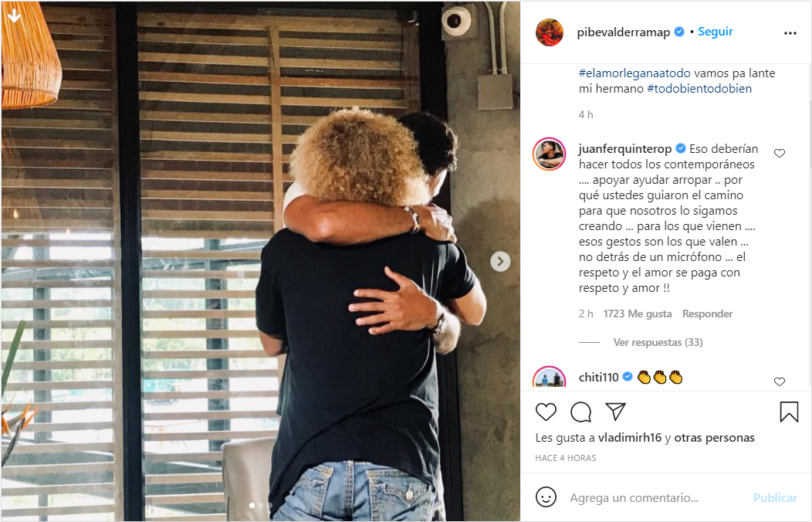Like chiti110's comment with its heart
This screenshot has height=522, width=812.
coord(780,381)
